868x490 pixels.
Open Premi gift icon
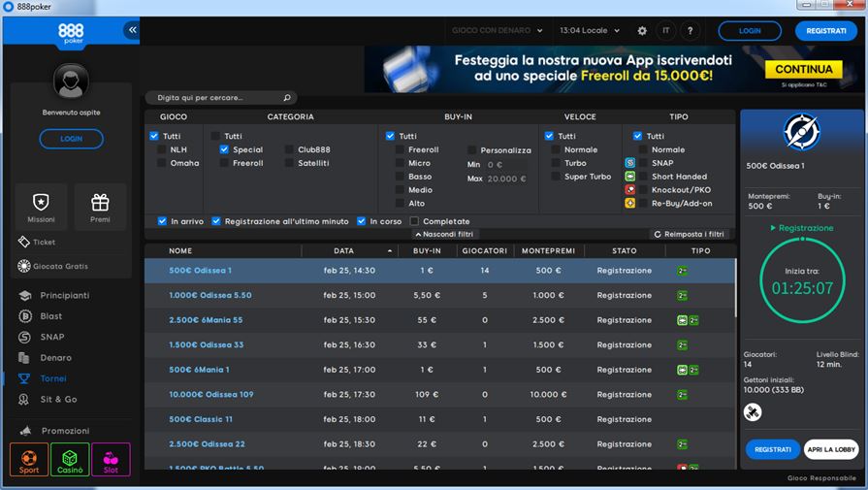(x=100, y=202)
